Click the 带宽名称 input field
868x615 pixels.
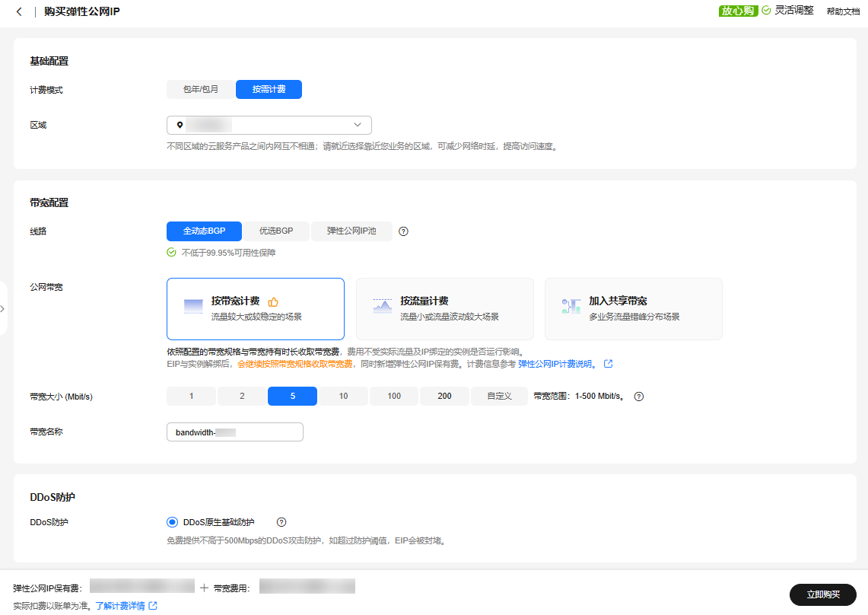point(235,432)
